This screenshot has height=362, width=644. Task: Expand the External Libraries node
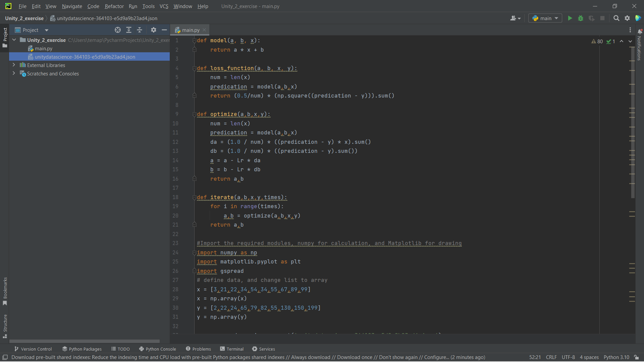point(14,65)
